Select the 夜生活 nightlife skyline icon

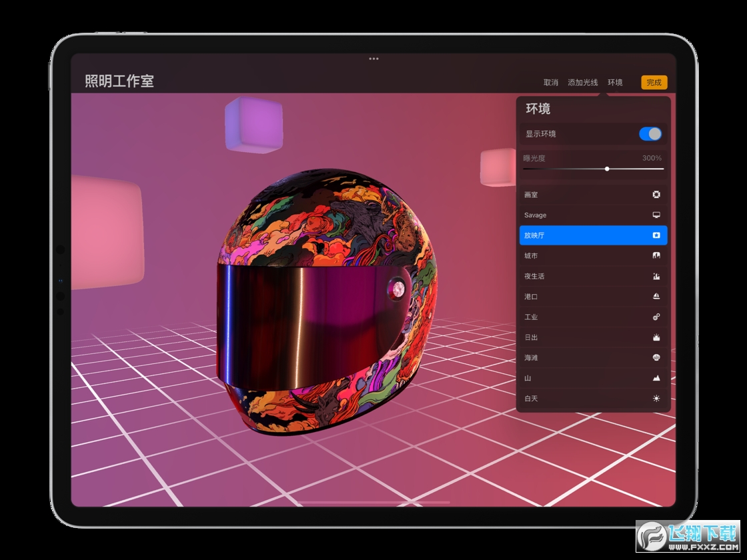[x=656, y=276]
